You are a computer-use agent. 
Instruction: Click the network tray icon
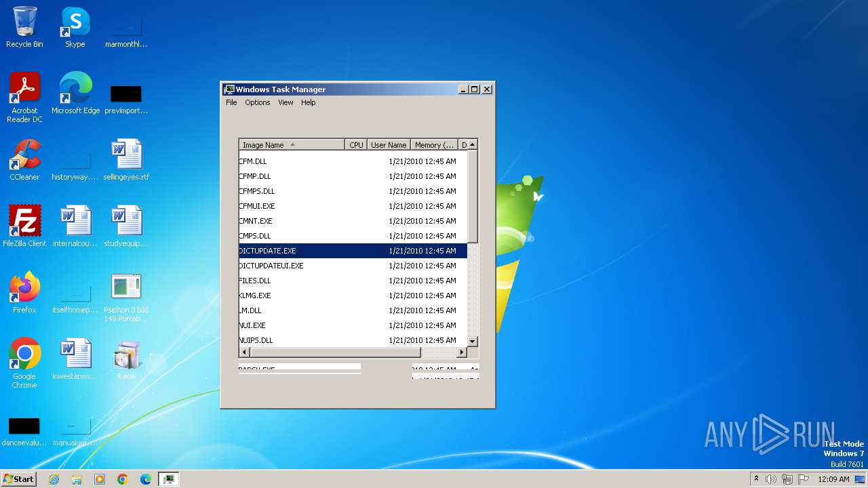pyautogui.click(x=787, y=479)
